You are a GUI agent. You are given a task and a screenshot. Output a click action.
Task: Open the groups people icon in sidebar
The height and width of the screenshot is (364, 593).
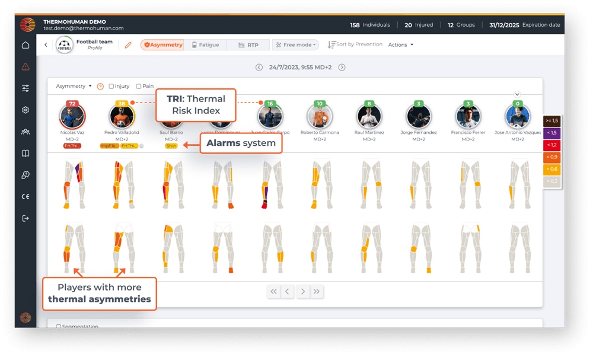point(25,132)
